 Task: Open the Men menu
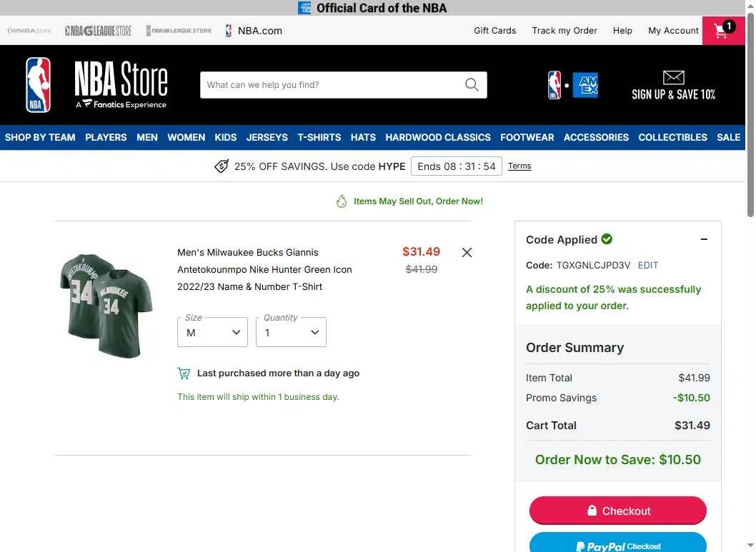click(x=147, y=137)
